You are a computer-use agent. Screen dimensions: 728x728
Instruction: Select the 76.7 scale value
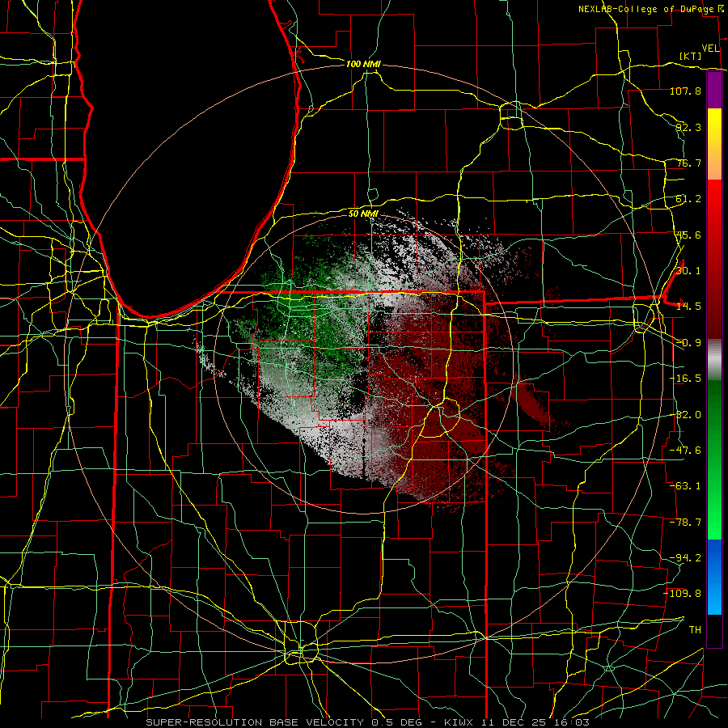pyautogui.click(x=688, y=163)
